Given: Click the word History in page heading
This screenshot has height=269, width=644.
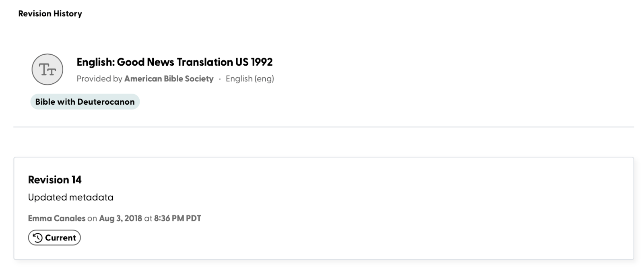Looking at the screenshot, I should pyautogui.click(x=68, y=14).
